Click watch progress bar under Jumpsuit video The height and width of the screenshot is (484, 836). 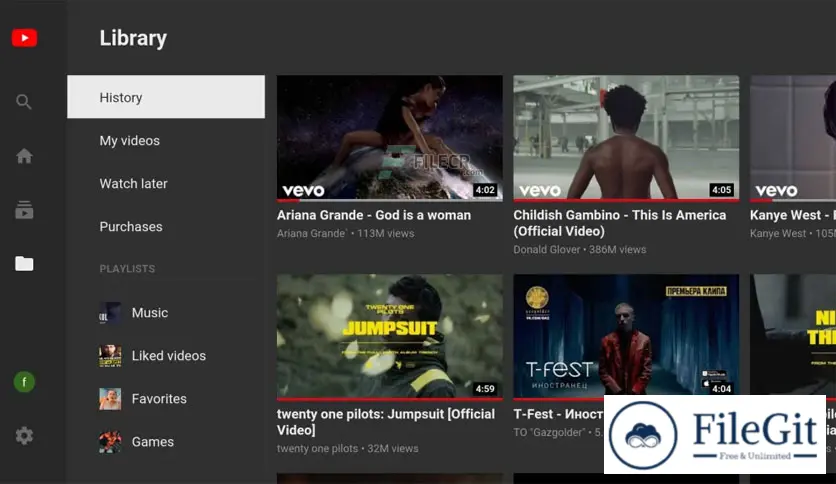(390, 399)
